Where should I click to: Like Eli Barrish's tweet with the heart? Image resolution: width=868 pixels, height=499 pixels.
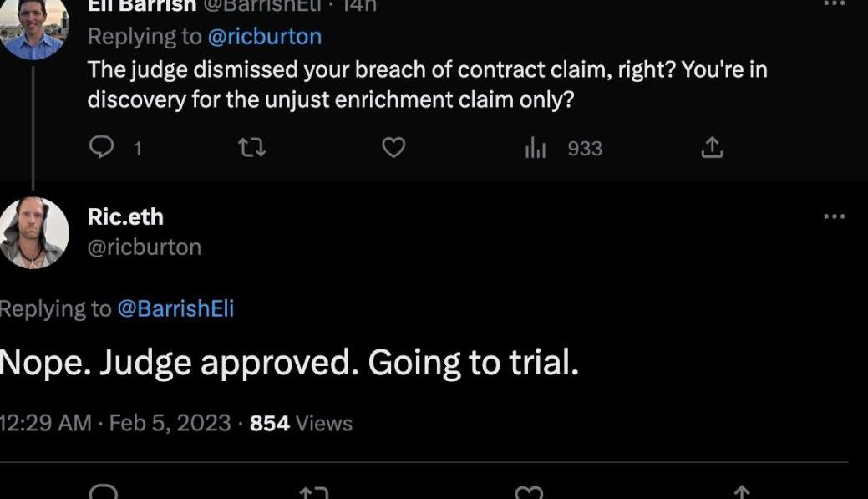393,148
